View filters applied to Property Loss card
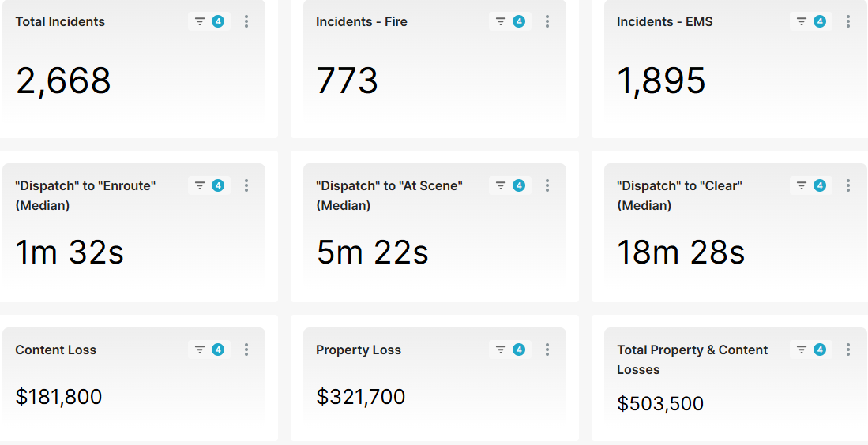Image resolution: width=868 pixels, height=445 pixels. tap(510, 350)
